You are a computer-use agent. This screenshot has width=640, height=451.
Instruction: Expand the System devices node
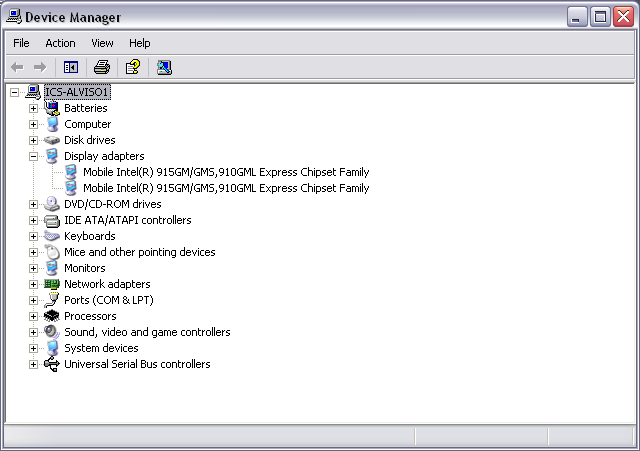coord(33,348)
